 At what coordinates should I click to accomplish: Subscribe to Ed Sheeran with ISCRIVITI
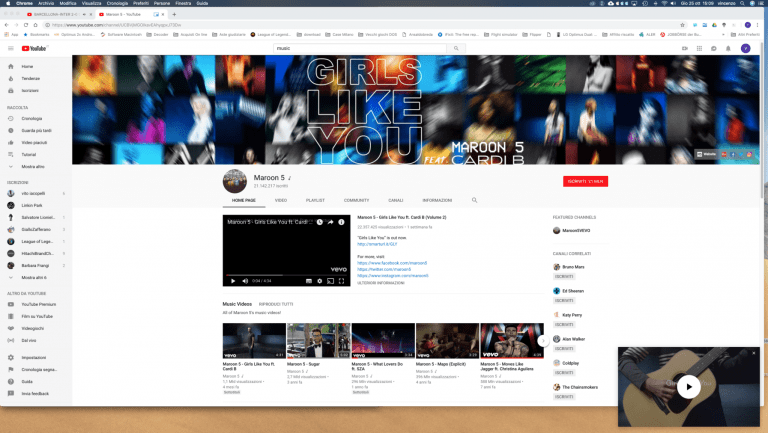click(x=564, y=301)
